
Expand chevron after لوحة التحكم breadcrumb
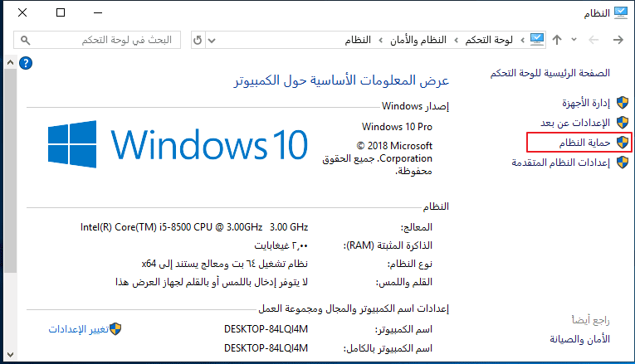[x=457, y=40]
